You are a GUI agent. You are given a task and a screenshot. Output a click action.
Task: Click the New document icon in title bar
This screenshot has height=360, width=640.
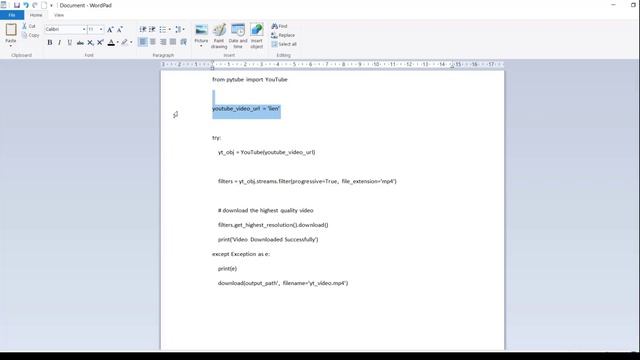point(44,5)
